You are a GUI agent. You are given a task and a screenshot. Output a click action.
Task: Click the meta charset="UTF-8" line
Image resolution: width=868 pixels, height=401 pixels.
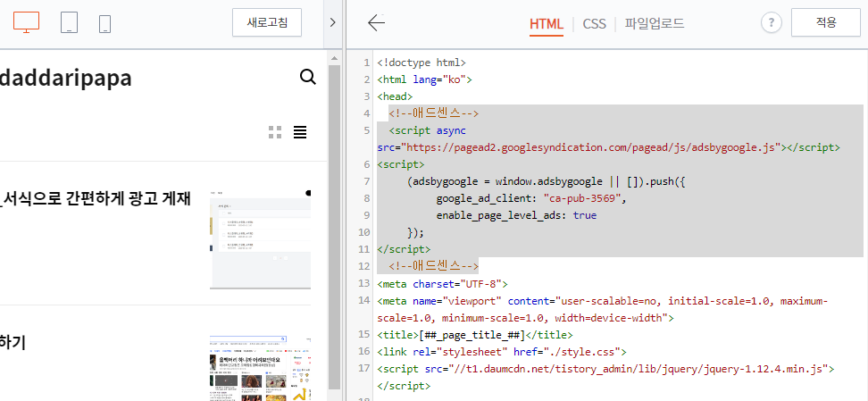pos(442,284)
